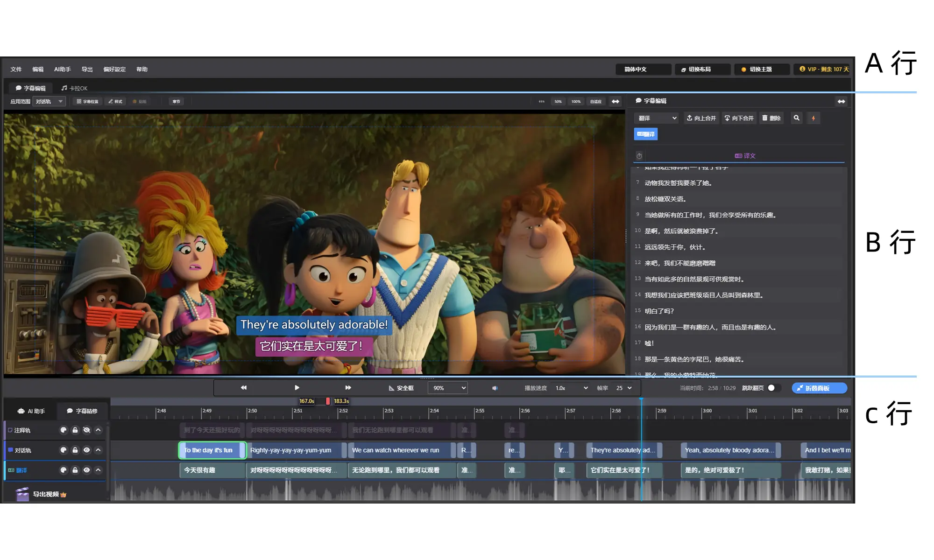Screen dimensions: 934x560
Task: Open the AI 助手 timeline tab
Action: pos(31,411)
